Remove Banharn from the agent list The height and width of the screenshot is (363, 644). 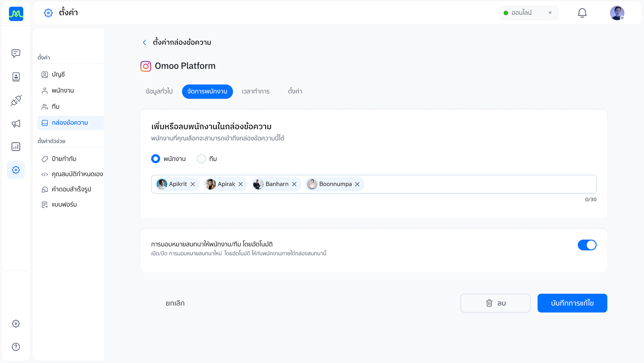294,184
